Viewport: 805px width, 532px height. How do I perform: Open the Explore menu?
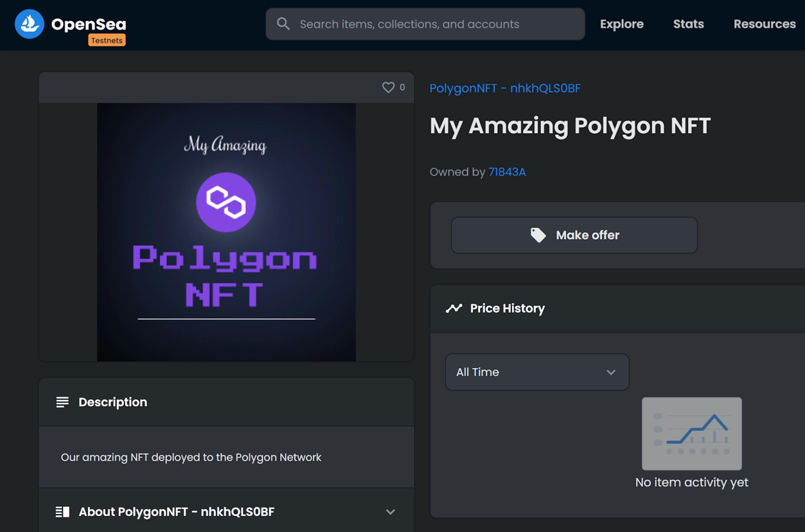622,24
